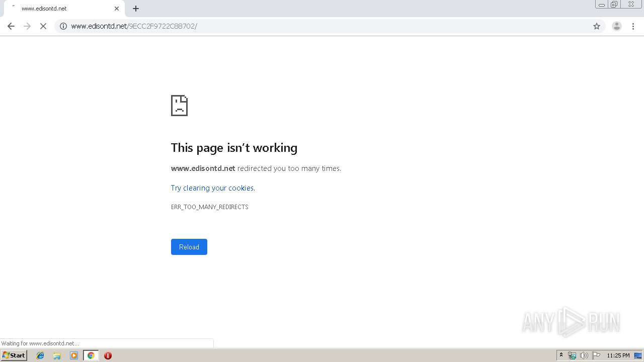Click the This page isn't working heading
The width and height of the screenshot is (644, 362).
pyautogui.click(x=234, y=148)
